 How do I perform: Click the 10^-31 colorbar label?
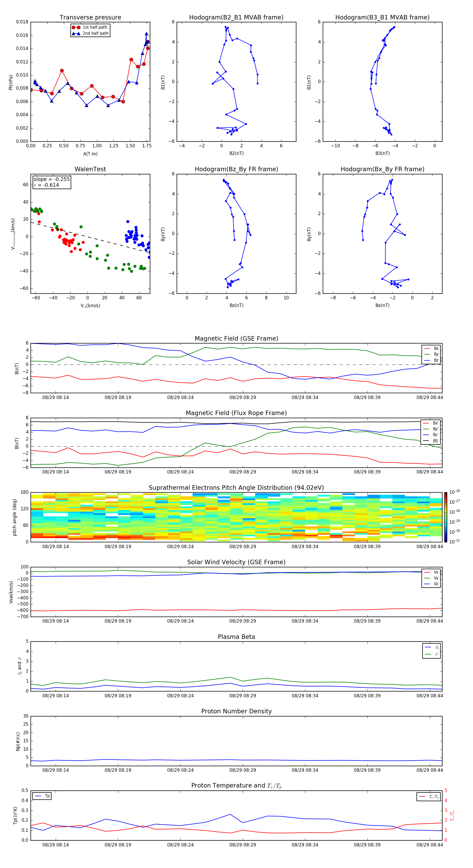point(455,542)
